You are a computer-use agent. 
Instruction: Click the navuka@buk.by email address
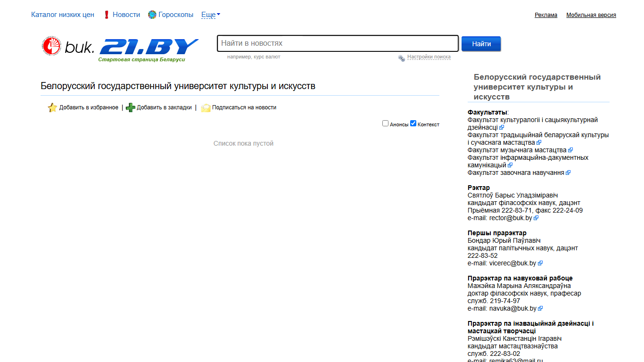tap(513, 308)
